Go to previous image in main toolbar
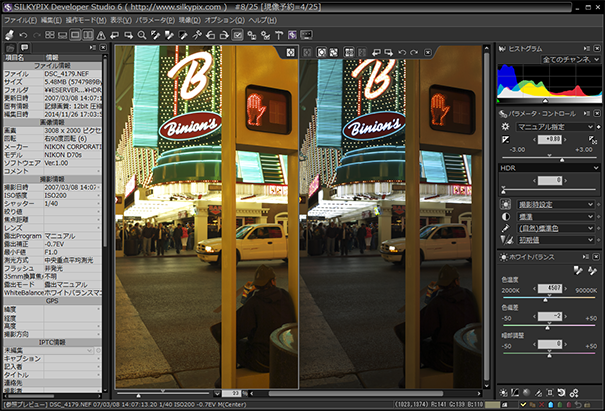 pos(115,36)
